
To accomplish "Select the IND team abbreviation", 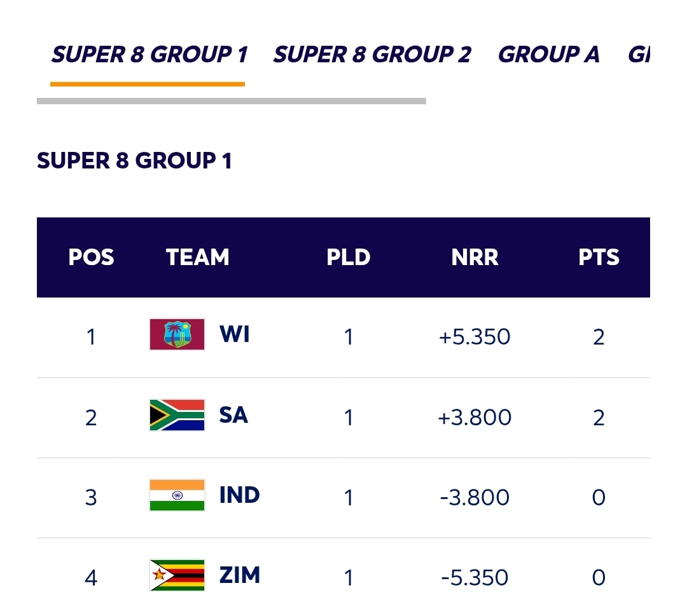I will pyautogui.click(x=239, y=495).
